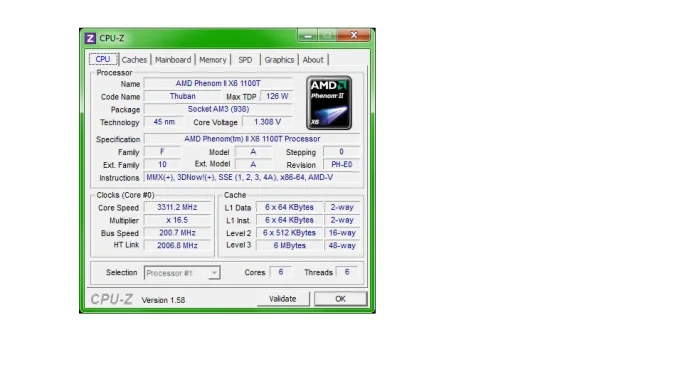The height and width of the screenshot is (384, 683).
Task: Click the AMD Phenom II processor logo
Action: (329, 103)
